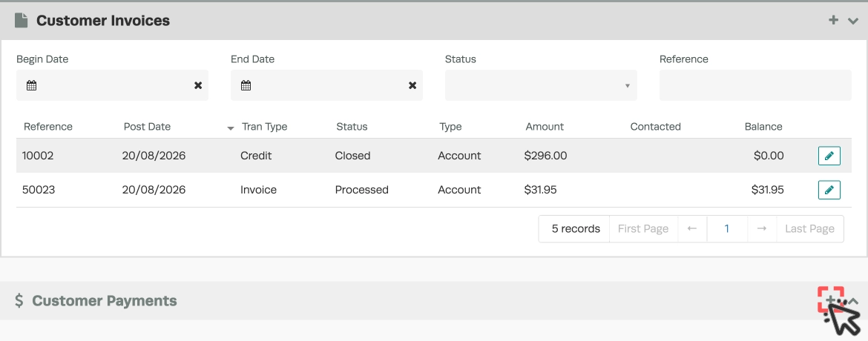This screenshot has width=868, height=341.
Task: Open the Status dropdown filter
Action: 541,85
